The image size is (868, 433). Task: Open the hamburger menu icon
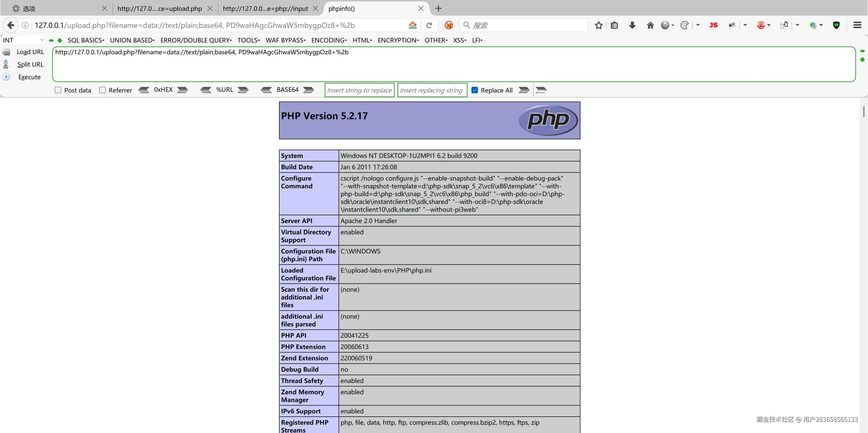tap(857, 25)
